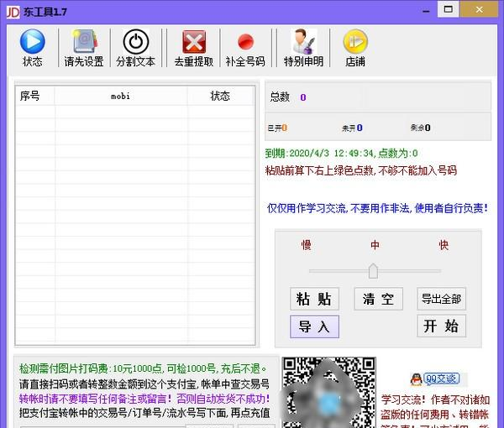This screenshot has height=428, width=504.
Task: Click the 中 speed label
Action: [375, 245]
